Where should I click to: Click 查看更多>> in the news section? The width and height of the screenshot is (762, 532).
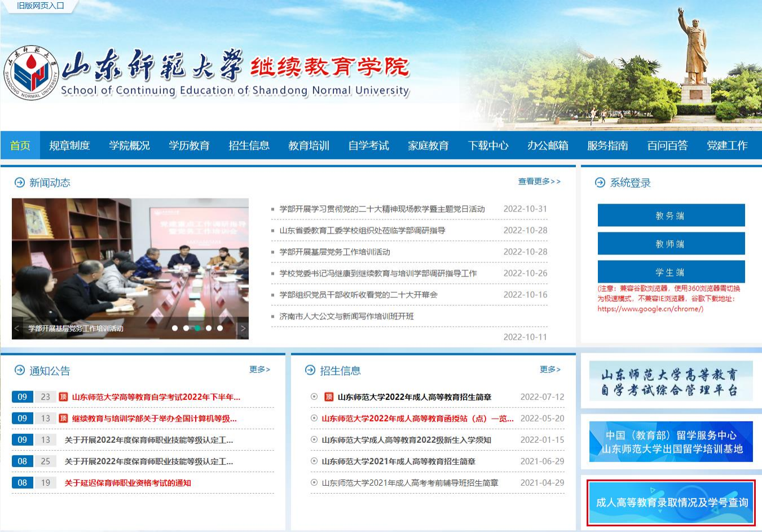pos(539,181)
